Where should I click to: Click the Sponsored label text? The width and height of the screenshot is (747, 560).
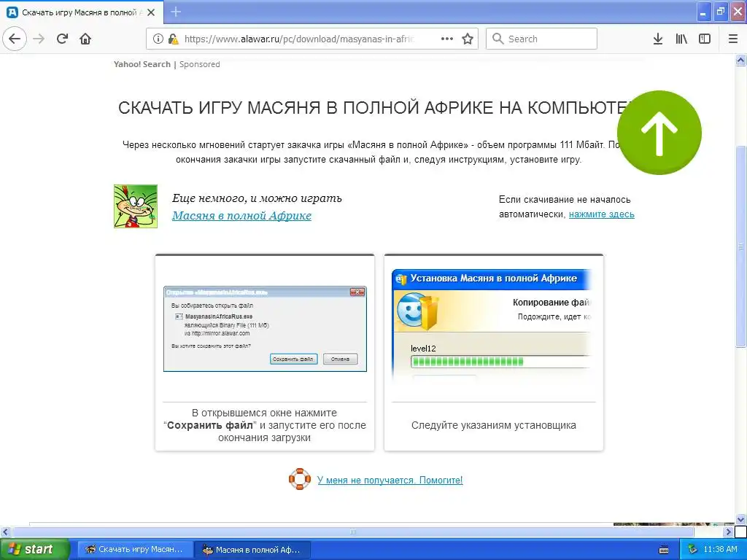click(200, 64)
